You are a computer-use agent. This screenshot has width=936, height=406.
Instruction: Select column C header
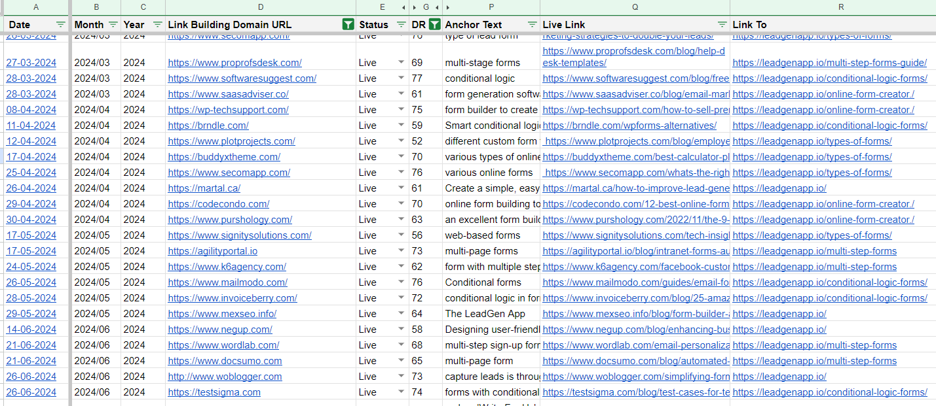point(143,7)
